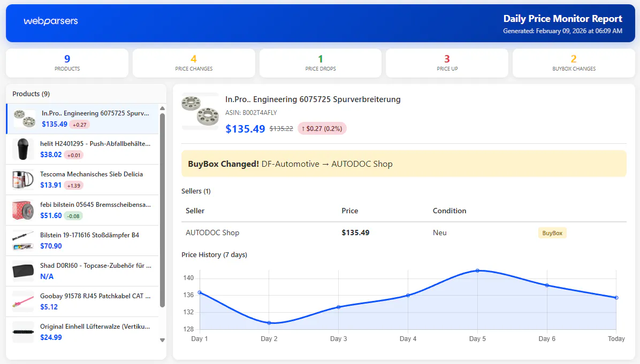Click the product list scrollbar up arrow
Image resolution: width=640 pixels, height=364 pixels.
[163, 109]
